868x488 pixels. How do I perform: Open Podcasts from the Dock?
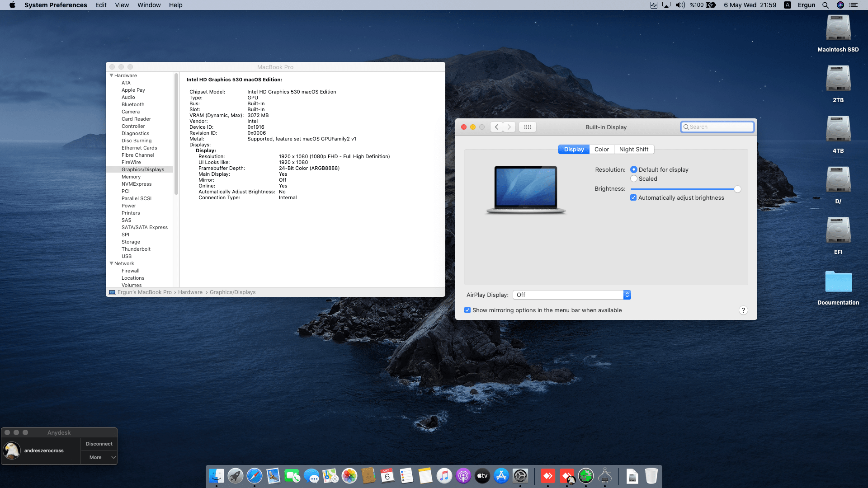pyautogui.click(x=463, y=476)
